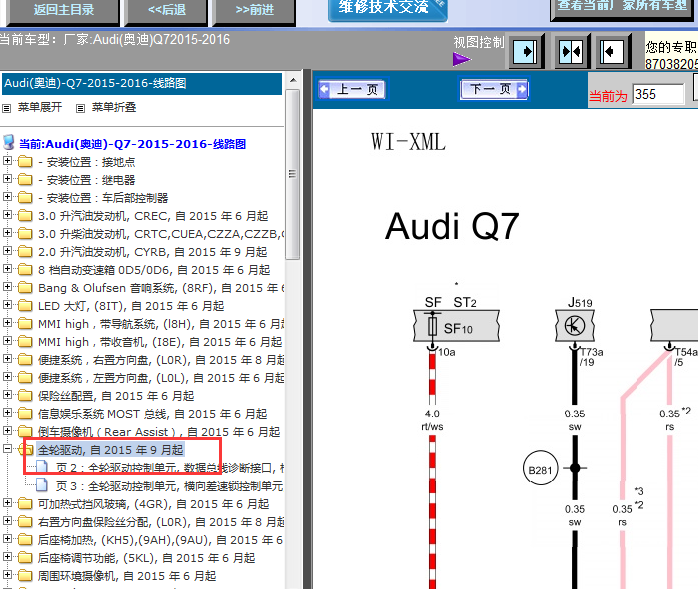698x589 pixels.
Task: Click the view control center-split icon
Action: coord(571,51)
